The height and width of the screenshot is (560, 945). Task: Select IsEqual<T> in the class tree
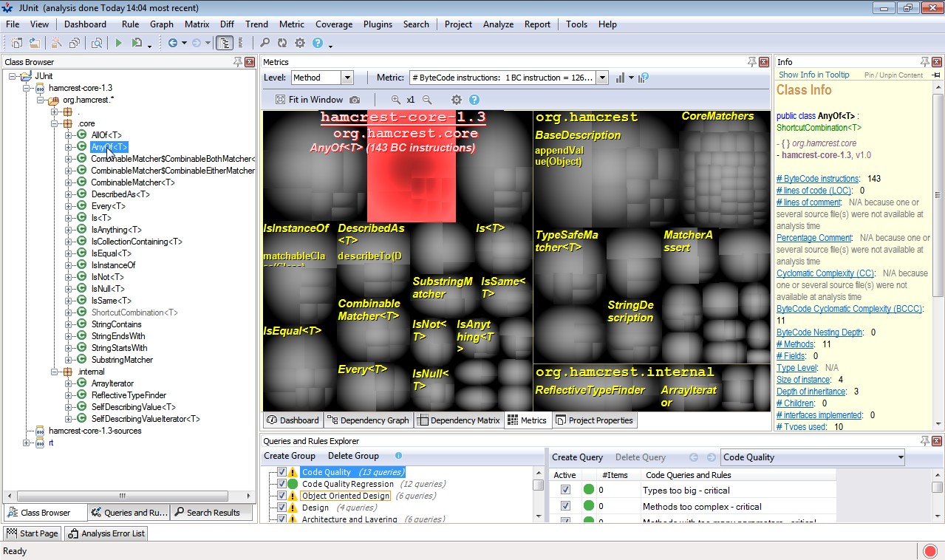[x=111, y=253]
